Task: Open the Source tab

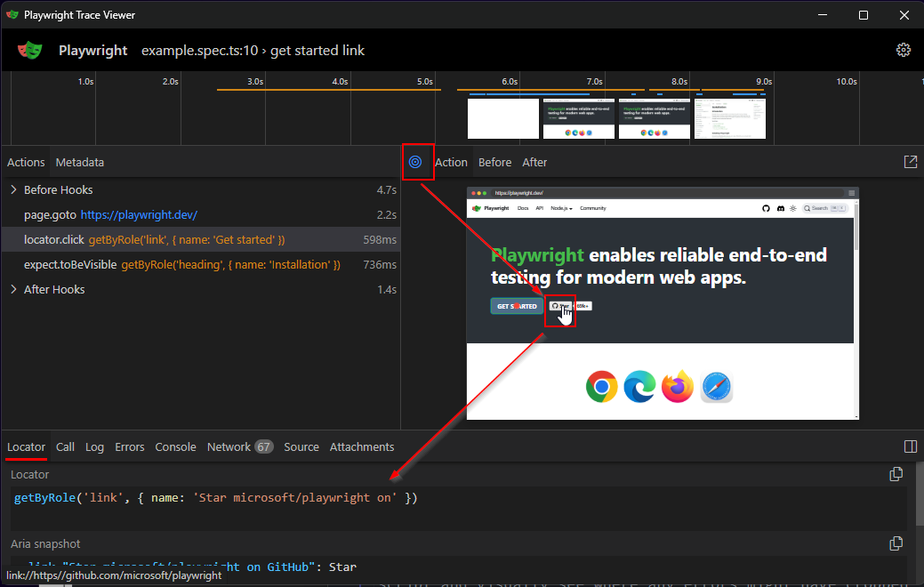Action: point(301,446)
